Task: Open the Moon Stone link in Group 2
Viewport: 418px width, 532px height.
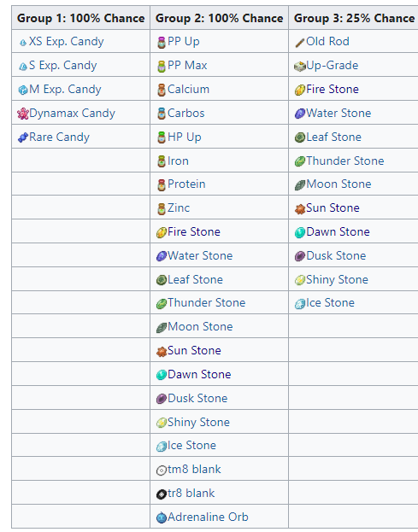Action: coord(200,326)
